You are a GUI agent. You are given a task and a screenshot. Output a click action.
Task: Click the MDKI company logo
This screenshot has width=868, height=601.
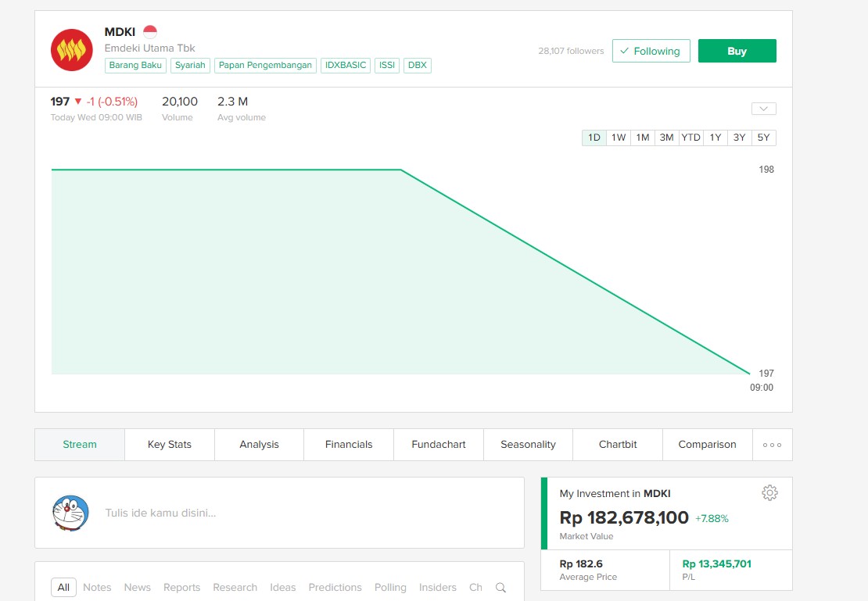(71, 48)
